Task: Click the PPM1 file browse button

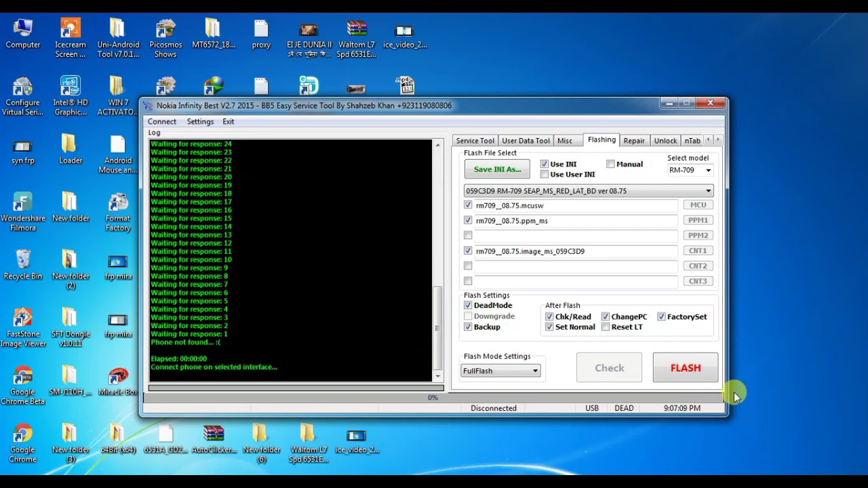Action: (x=698, y=220)
